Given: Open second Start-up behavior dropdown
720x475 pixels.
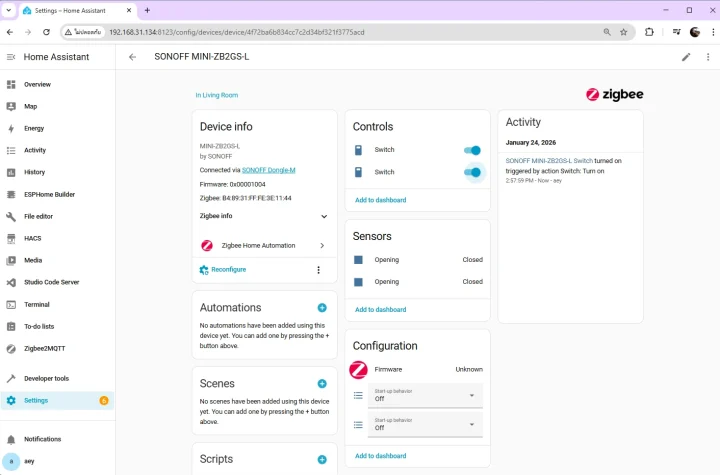Looking at the screenshot, I should tap(426, 426).
